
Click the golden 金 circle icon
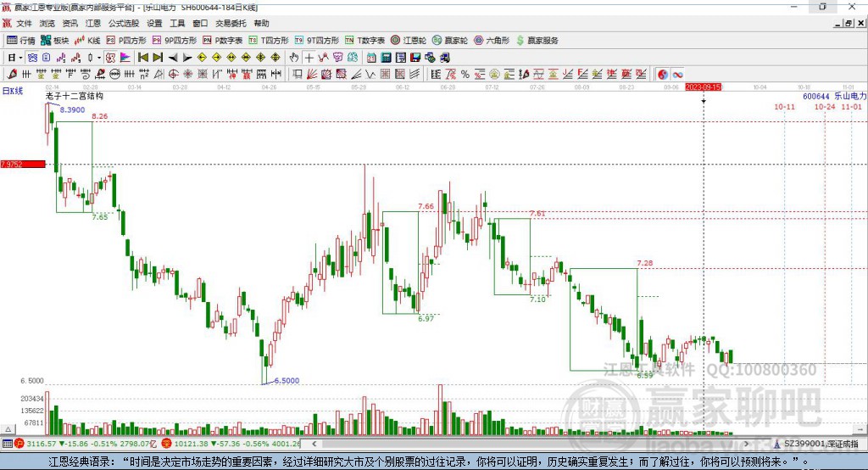pos(494,75)
